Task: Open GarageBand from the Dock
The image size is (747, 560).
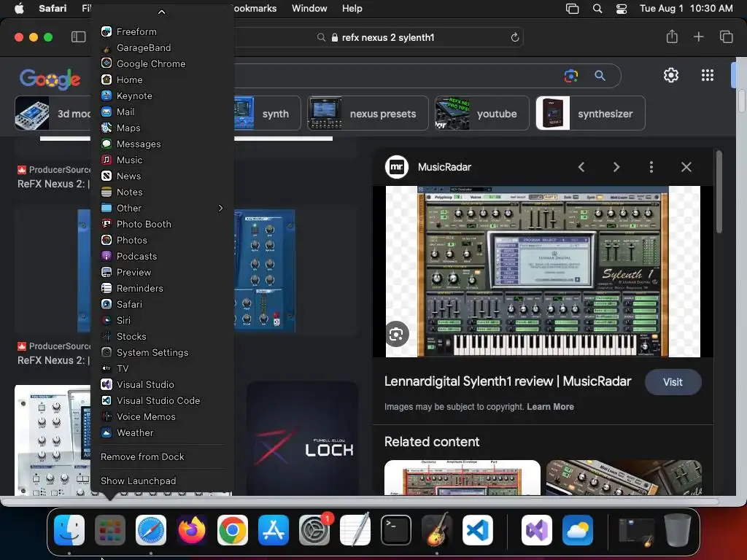Action: 437,530
